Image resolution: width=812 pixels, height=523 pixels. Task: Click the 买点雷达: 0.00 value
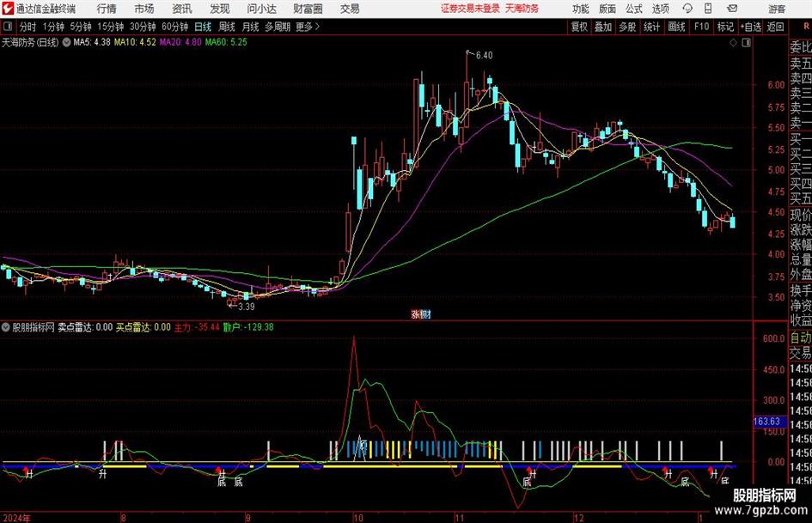click(x=143, y=327)
